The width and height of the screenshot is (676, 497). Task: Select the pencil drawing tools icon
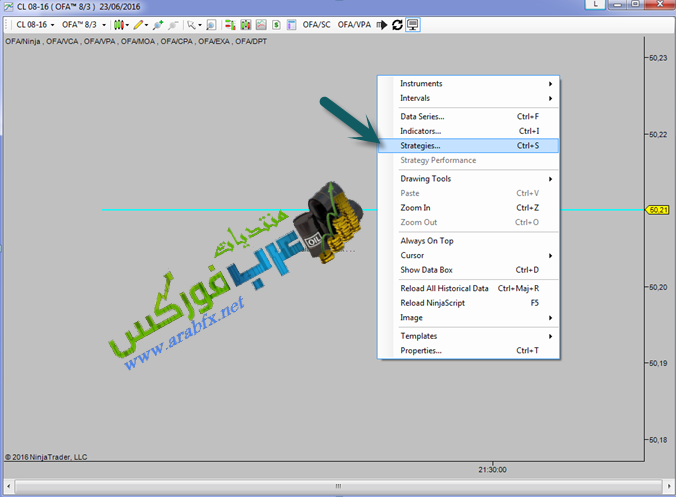[138, 25]
